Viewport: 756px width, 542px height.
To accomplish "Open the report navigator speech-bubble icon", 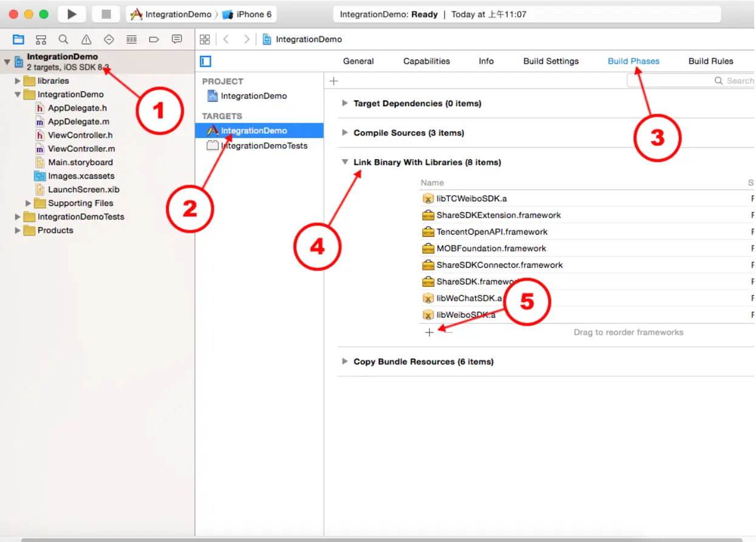I will click(177, 39).
